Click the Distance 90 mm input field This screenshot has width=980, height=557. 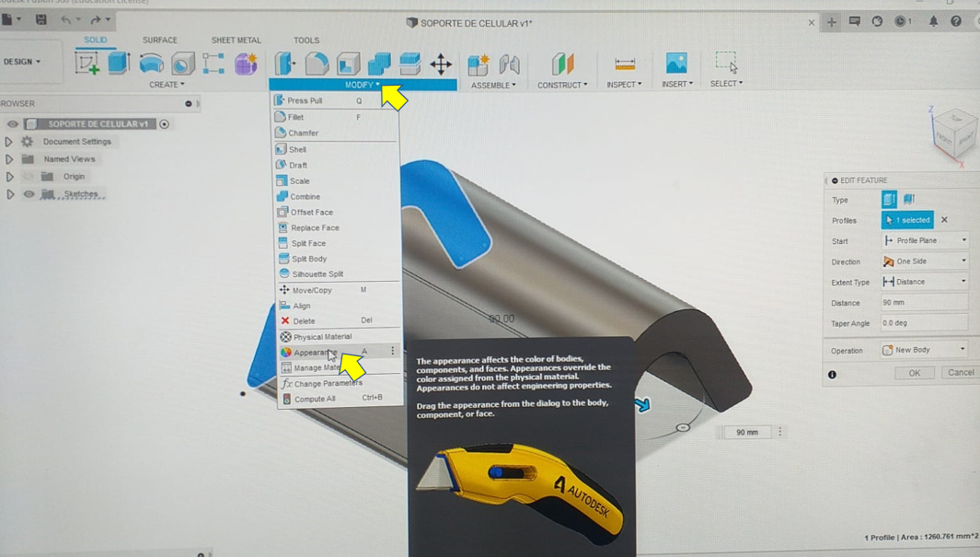(x=925, y=303)
